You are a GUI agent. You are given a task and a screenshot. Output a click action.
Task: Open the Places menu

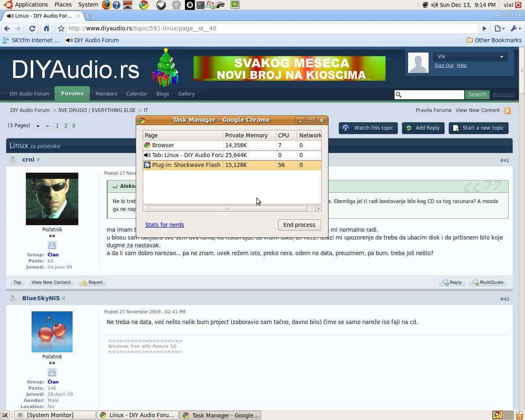tap(63, 5)
